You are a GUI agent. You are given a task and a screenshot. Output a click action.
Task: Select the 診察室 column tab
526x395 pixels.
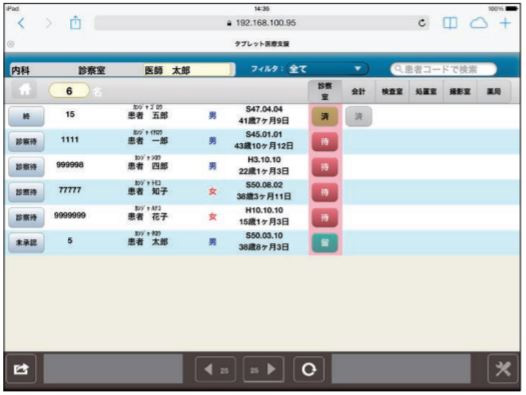325,91
